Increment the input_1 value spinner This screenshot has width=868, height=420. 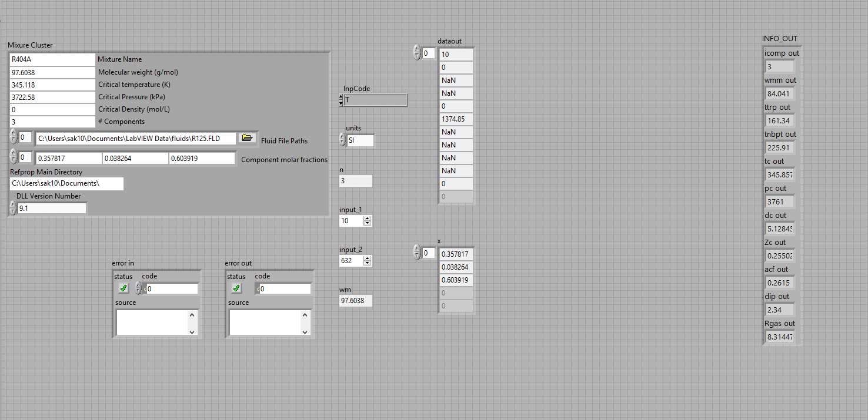tap(368, 218)
